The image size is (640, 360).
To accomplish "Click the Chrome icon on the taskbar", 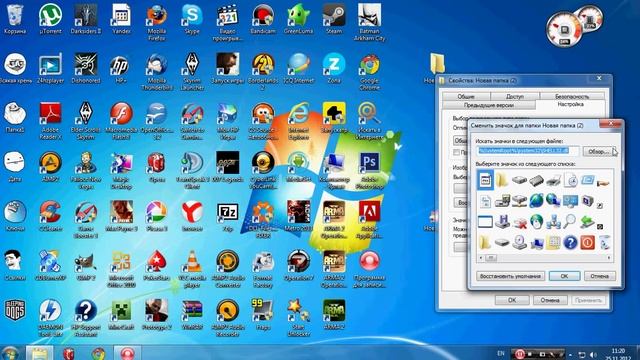I will pyautogui.click(x=98, y=353).
